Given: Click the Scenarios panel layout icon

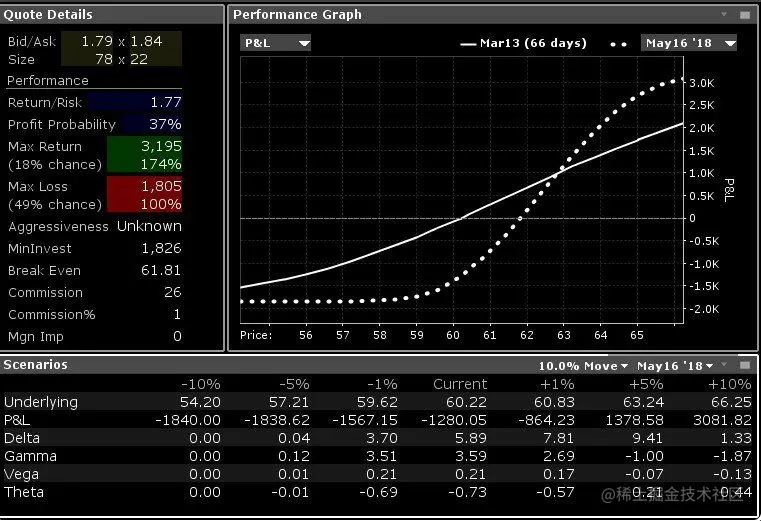Looking at the screenshot, I should click(745, 365).
